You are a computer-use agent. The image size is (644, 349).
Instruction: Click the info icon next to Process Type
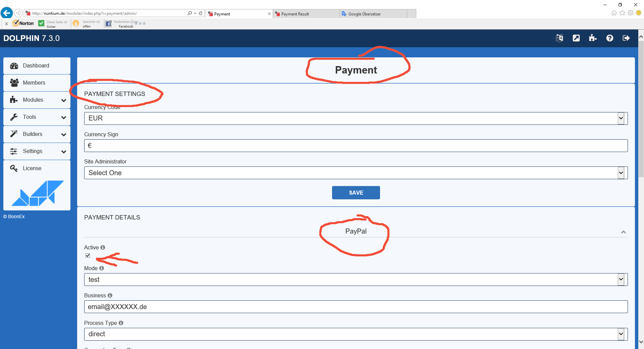[121, 323]
